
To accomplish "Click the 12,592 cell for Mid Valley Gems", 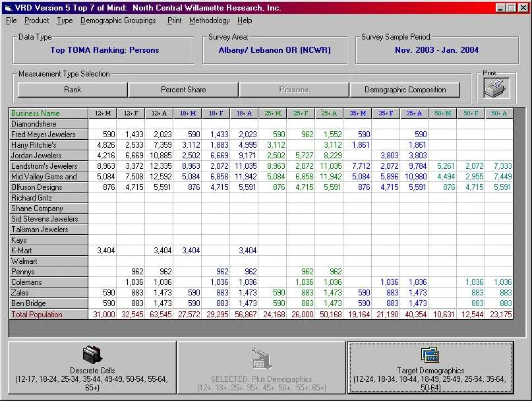I will pos(159,177).
